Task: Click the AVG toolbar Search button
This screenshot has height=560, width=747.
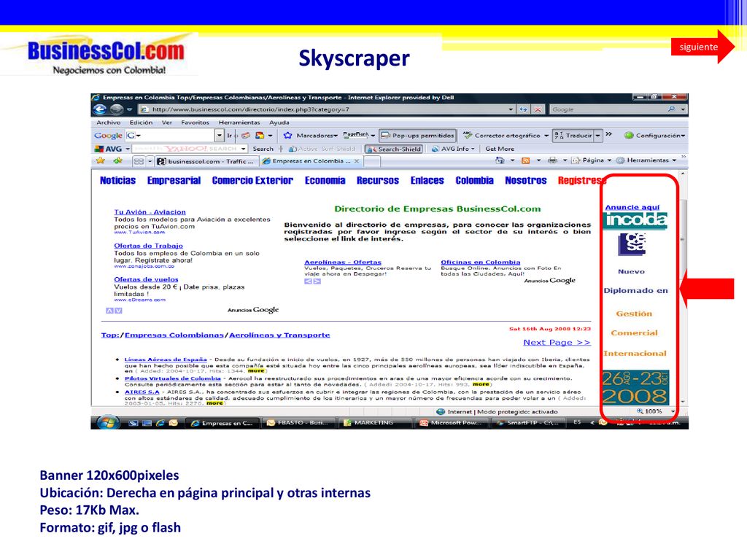Action: (263, 149)
